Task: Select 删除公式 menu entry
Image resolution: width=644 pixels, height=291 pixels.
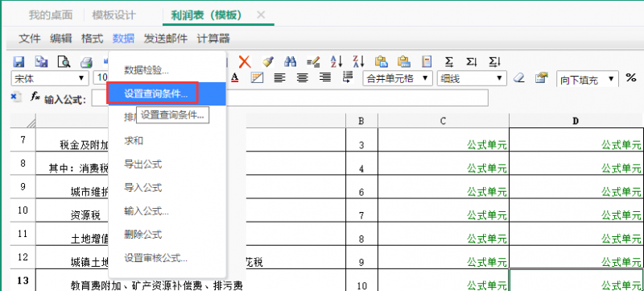Action: pos(167,235)
